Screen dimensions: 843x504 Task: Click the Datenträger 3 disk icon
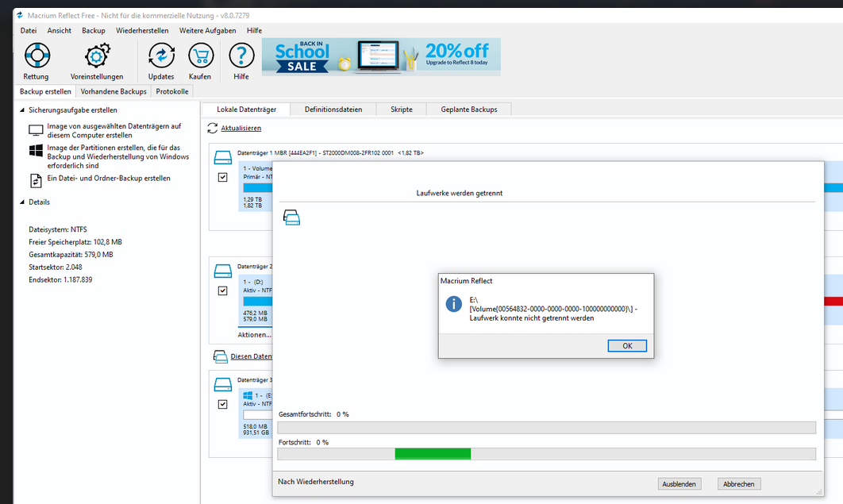tap(222, 384)
